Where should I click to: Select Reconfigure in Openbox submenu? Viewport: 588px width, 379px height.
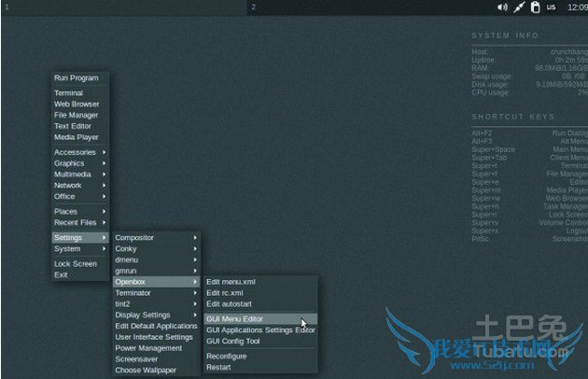coord(260,356)
